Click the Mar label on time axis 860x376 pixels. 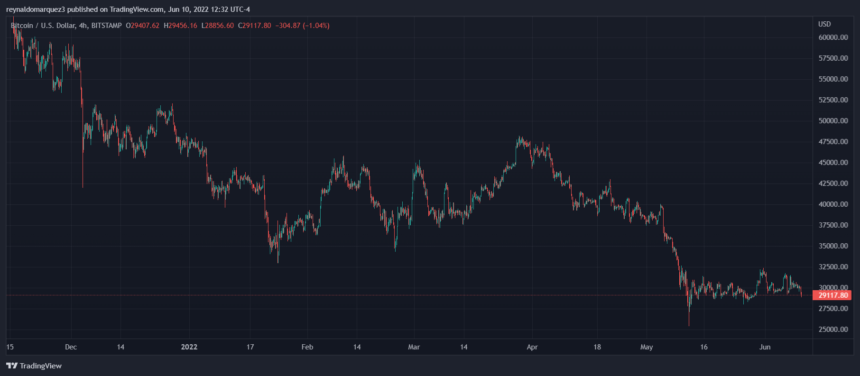pos(413,346)
